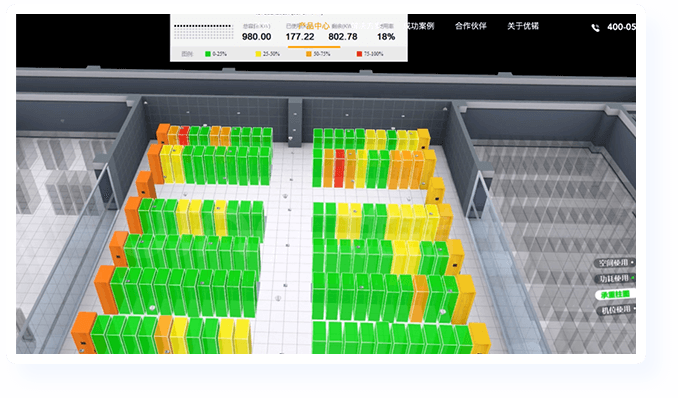The width and height of the screenshot is (678, 398).
Task: Select the red rack in back-left row
Action: click(184, 135)
